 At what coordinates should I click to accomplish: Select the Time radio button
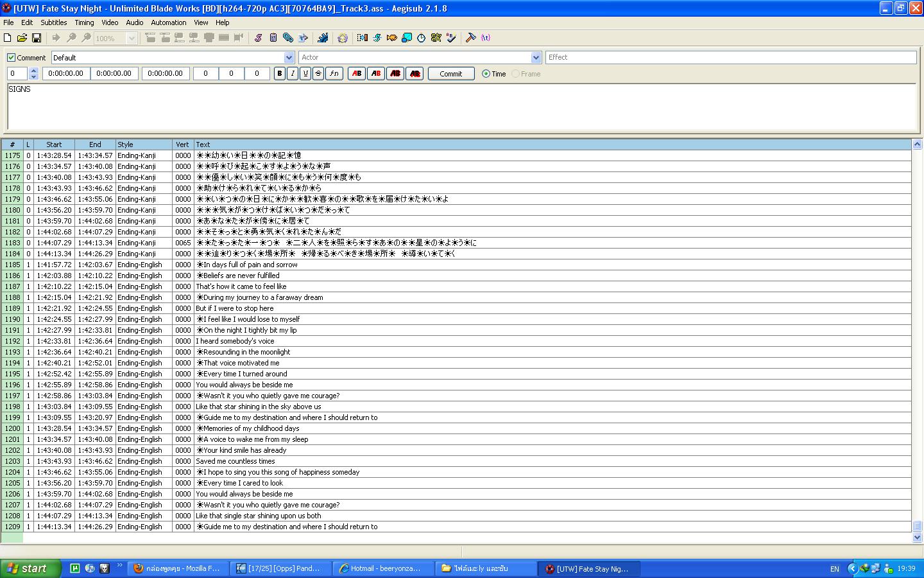[486, 74]
